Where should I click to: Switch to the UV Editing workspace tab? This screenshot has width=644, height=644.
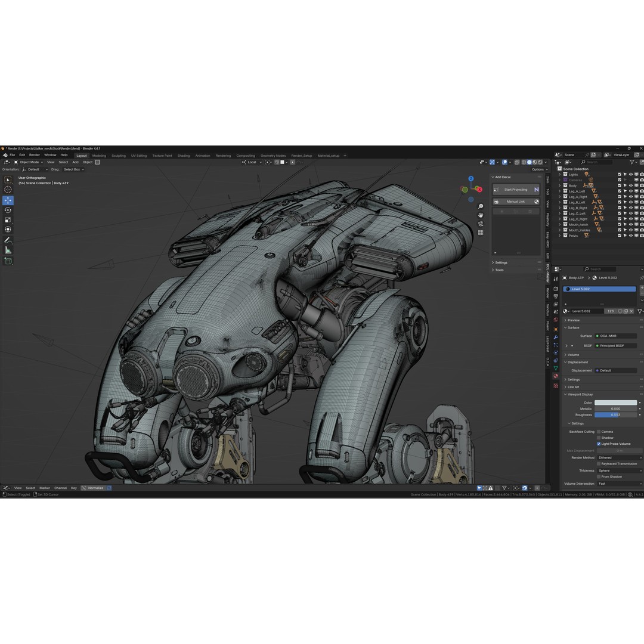[x=139, y=156]
